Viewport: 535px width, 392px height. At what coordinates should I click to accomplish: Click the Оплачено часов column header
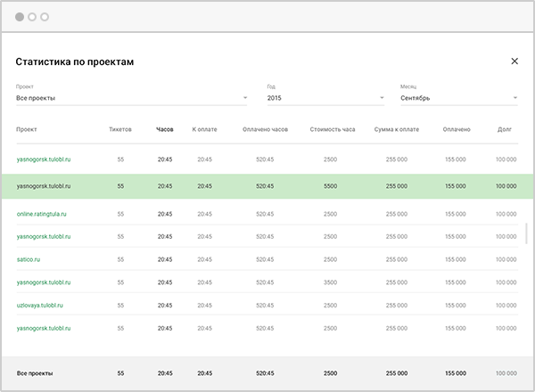(x=265, y=129)
